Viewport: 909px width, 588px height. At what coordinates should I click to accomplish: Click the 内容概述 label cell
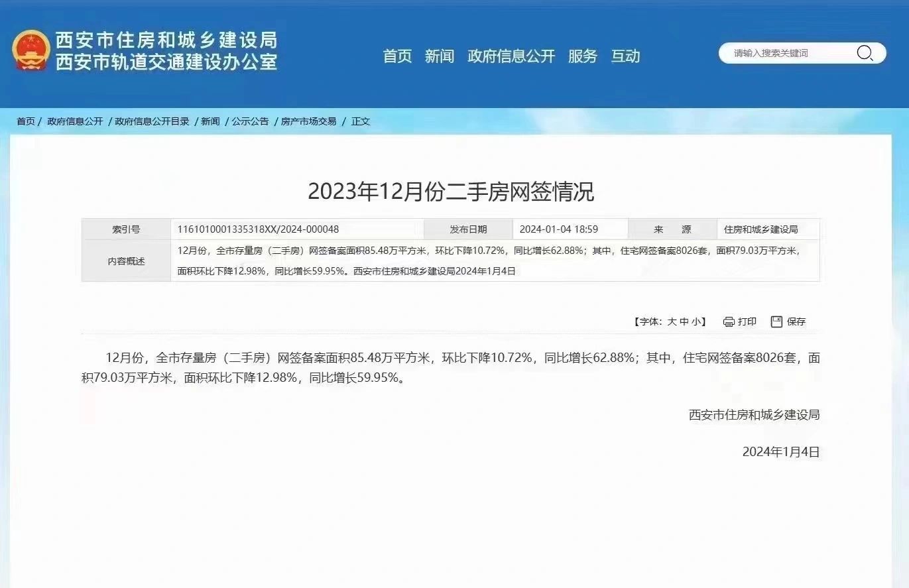click(126, 261)
